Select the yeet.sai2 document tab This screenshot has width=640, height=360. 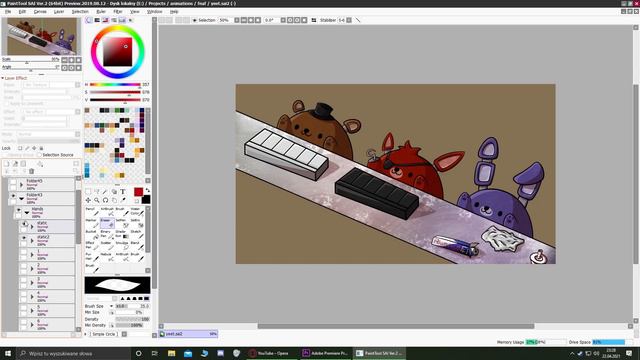coord(188,334)
